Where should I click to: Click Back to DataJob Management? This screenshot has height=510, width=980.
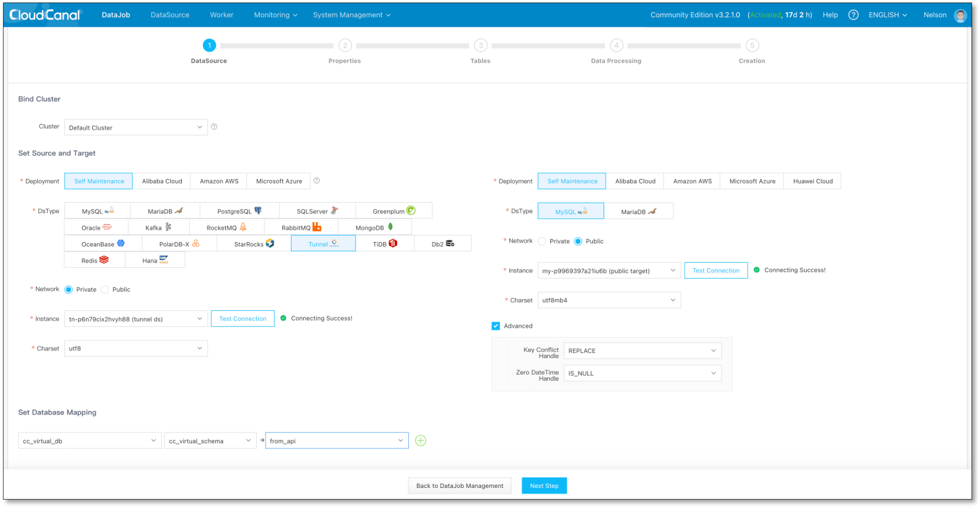coord(460,485)
